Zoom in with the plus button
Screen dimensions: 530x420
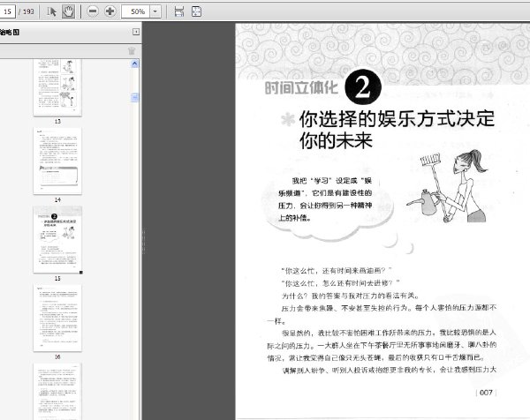110,11
